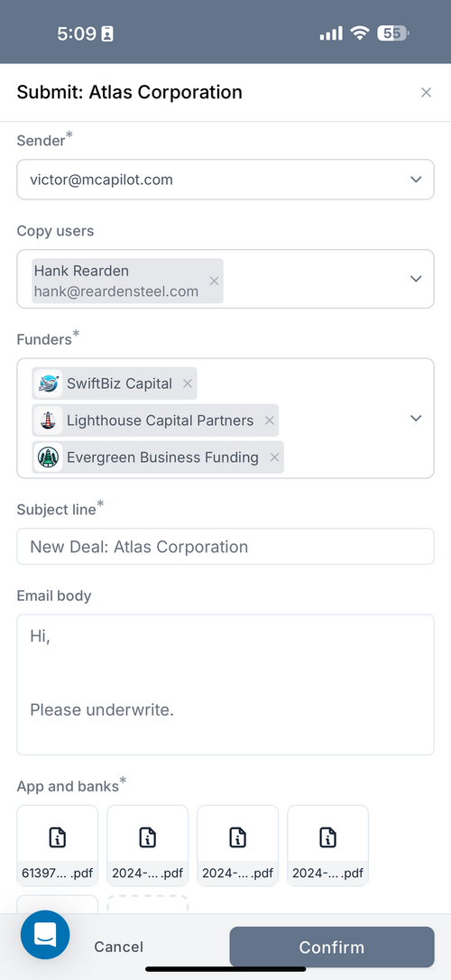The image size is (451, 980).
Task: Click the Evergreen Business Funding tree logo
Action: click(x=48, y=458)
